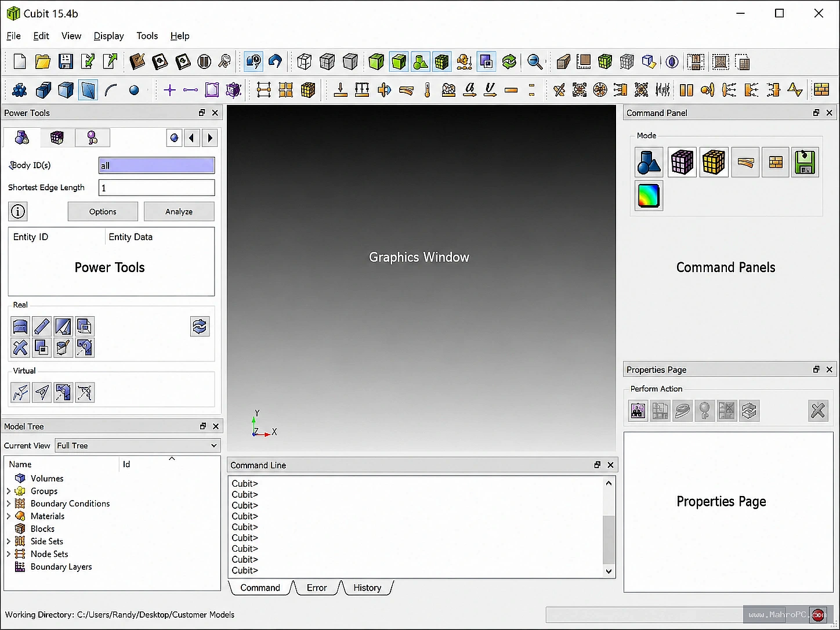Click the pencil icon in Real tools group

coord(42,326)
